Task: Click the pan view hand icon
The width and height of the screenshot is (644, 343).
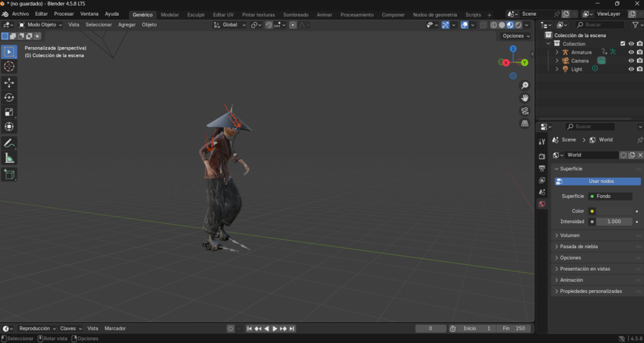Action: pyautogui.click(x=525, y=98)
